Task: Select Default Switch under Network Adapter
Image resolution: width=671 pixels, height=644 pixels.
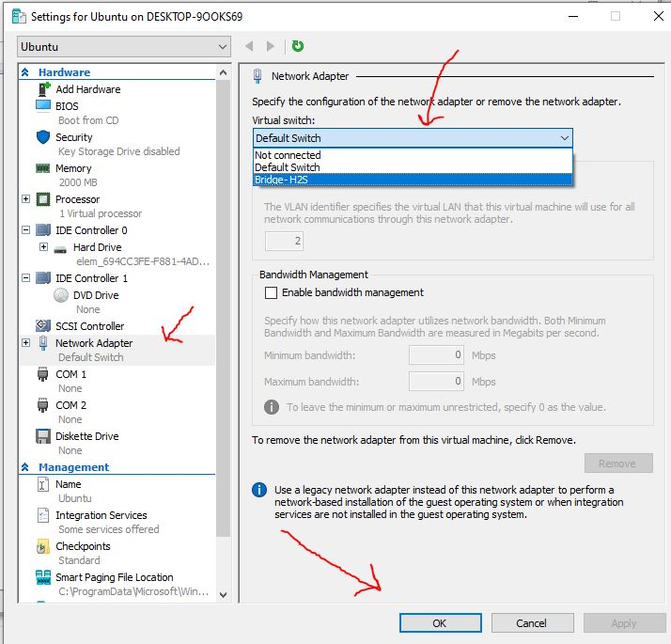Action: point(91,357)
